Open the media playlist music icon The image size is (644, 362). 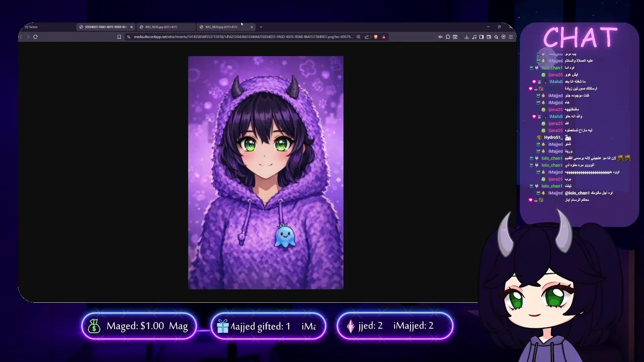tap(474, 37)
